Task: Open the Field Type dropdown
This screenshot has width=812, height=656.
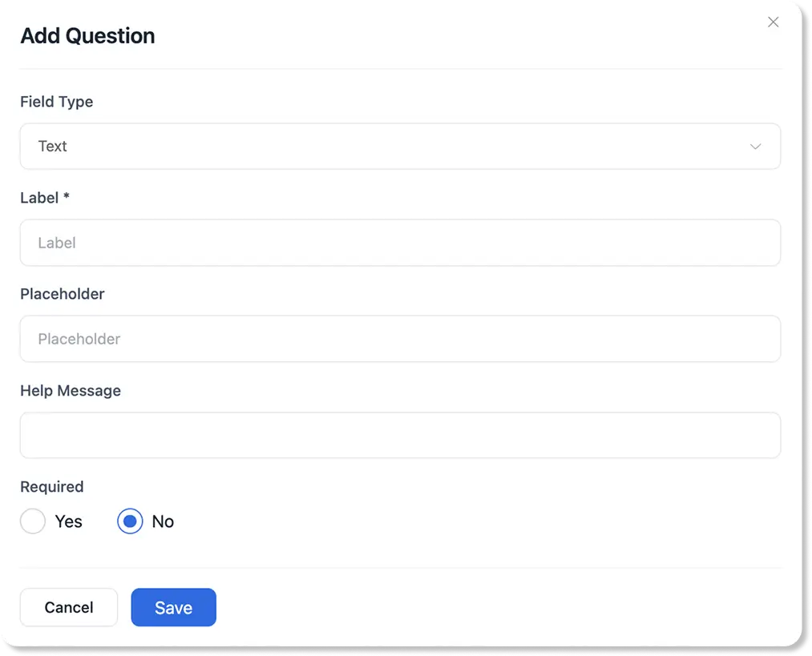Action: pos(400,147)
